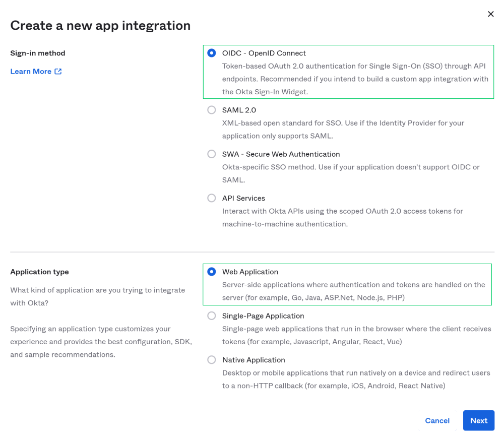504x439 pixels.
Task: Click the SAML 2.0 label text
Action: tap(239, 110)
